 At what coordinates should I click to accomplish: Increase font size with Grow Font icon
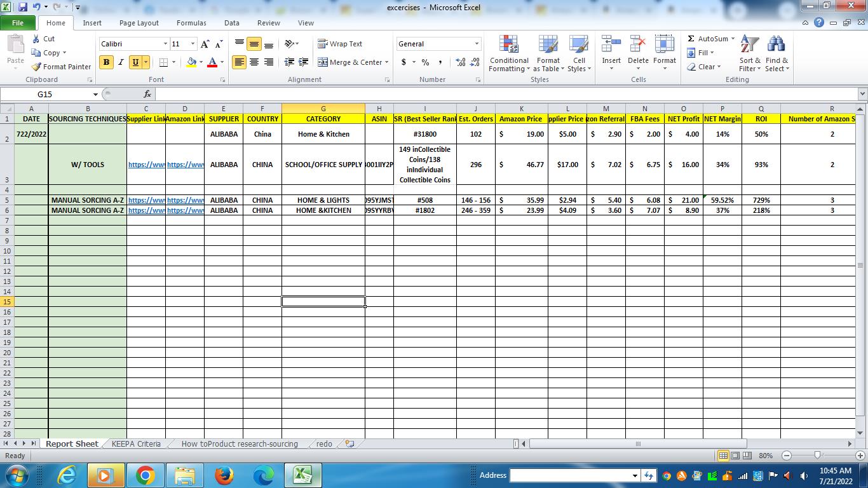coord(205,44)
